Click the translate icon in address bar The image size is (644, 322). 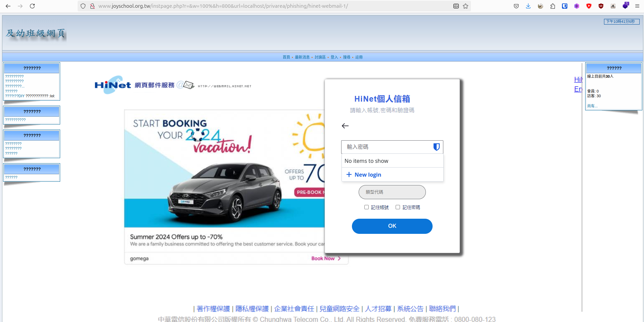[x=456, y=6]
